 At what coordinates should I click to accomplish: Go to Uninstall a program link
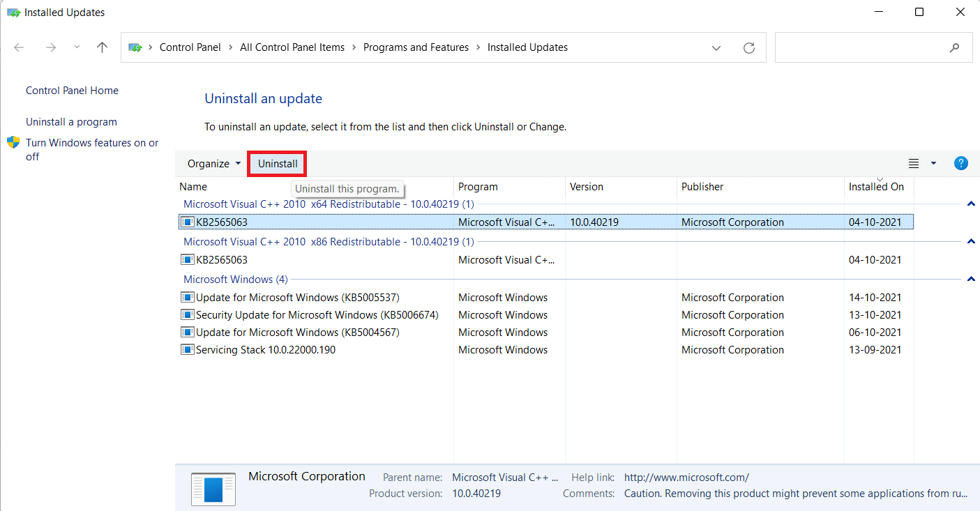tap(71, 122)
